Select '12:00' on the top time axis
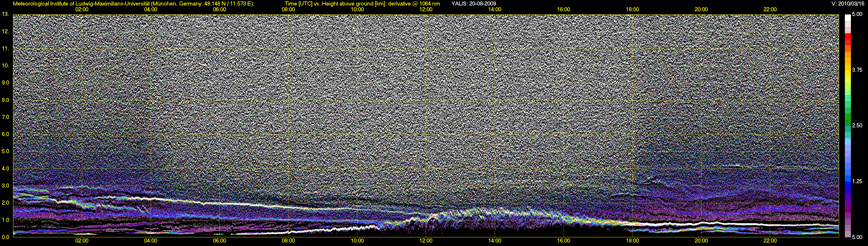The image size is (868, 246). coord(426,10)
